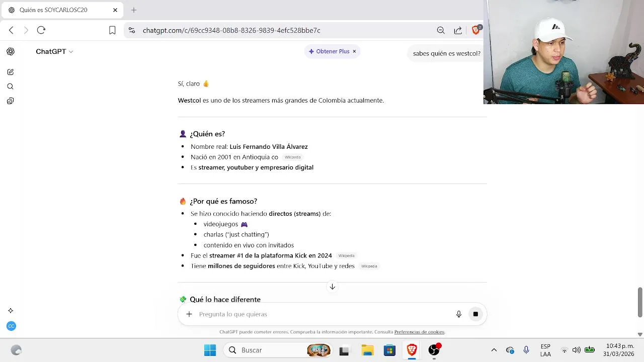Click the heading ¿Quién es?
This screenshot has width=644, height=362.
coord(207,134)
